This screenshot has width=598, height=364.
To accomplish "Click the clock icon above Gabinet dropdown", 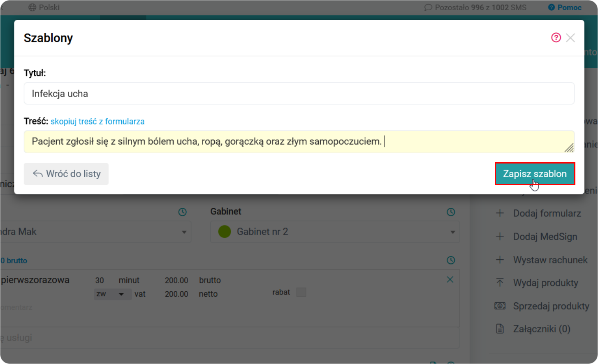I will (451, 212).
